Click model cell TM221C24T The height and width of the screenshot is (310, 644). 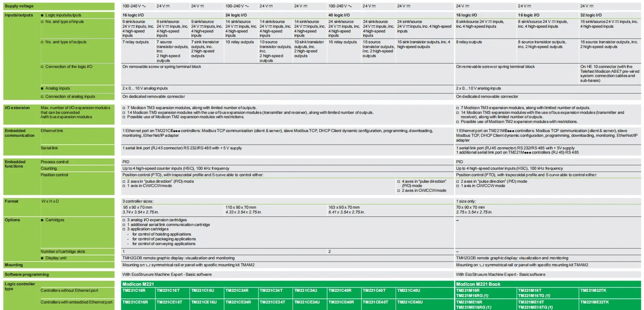(x=270, y=291)
